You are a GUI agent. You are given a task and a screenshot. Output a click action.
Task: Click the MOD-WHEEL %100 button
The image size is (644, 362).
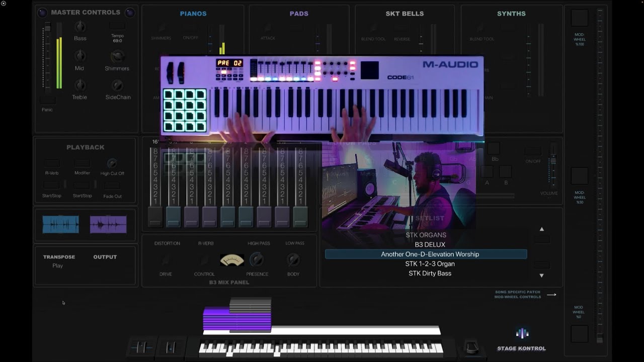[x=580, y=18]
